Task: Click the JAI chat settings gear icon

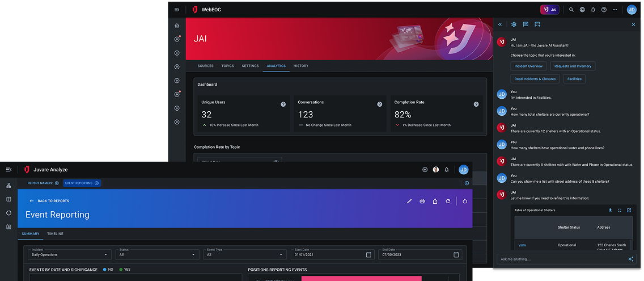Action: 514,24
